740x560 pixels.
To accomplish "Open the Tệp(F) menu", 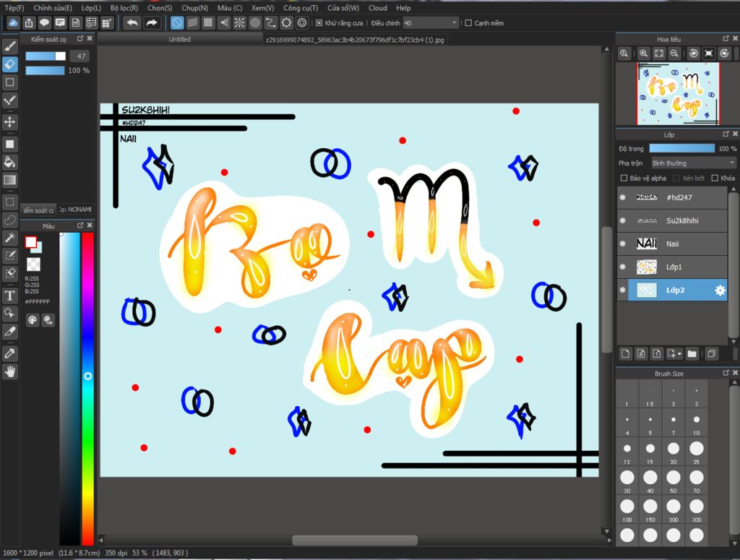I will click(14, 8).
